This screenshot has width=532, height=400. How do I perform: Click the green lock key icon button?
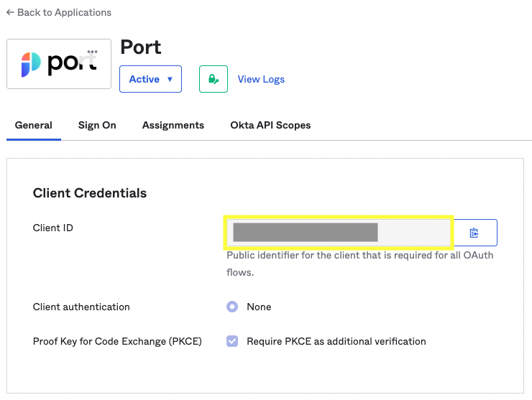coord(213,79)
